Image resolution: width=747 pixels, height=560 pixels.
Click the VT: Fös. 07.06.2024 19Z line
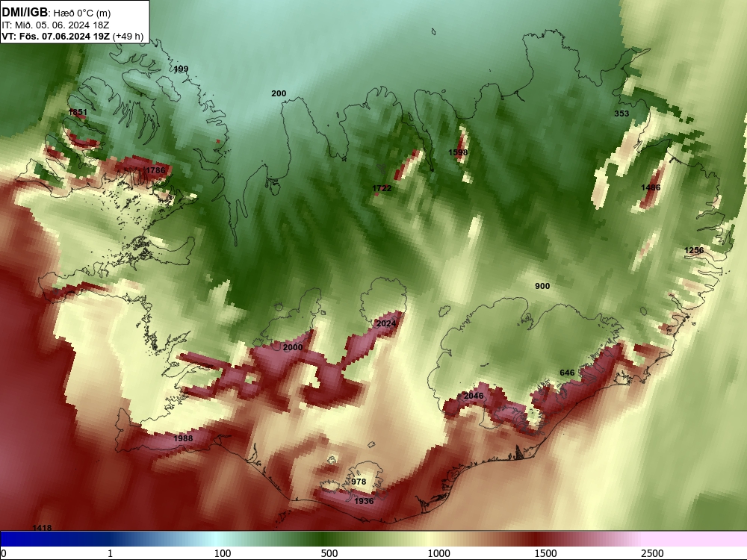pyautogui.click(x=56, y=36)
